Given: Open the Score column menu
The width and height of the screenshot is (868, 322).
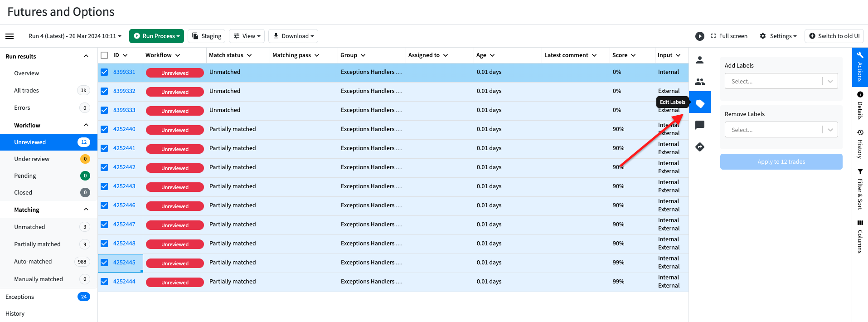Looking at the screenshot, I should pyautogui.click(x=633, y=55).
